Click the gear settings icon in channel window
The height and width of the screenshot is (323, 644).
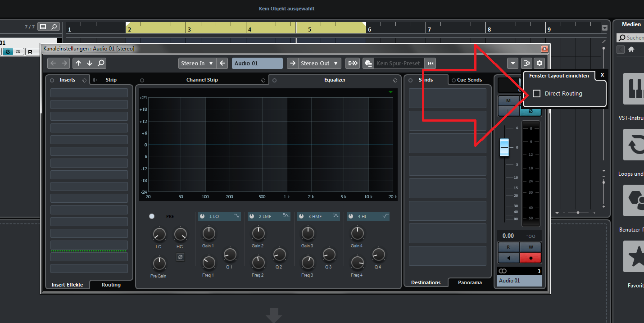[x=539, y=64]
